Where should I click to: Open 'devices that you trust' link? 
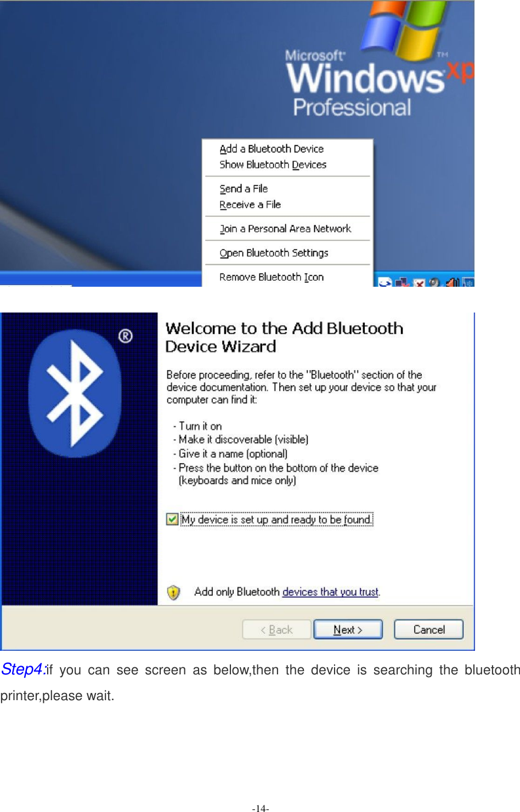330,592
